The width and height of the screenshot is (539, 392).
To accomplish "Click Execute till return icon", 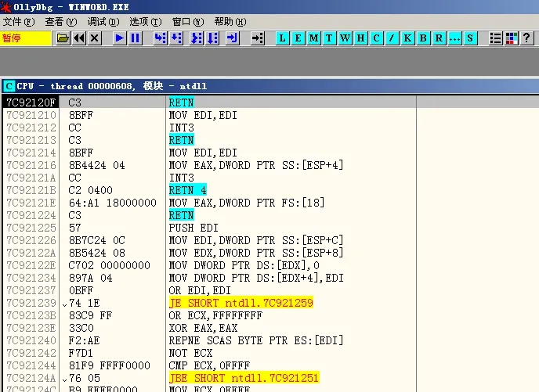I will coord(233,38).
